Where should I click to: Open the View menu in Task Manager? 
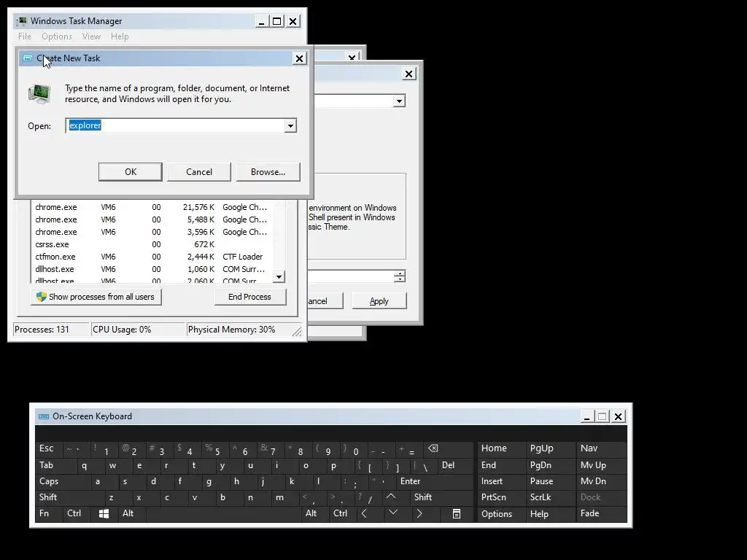pyautogui.click(x=91, y=36)
